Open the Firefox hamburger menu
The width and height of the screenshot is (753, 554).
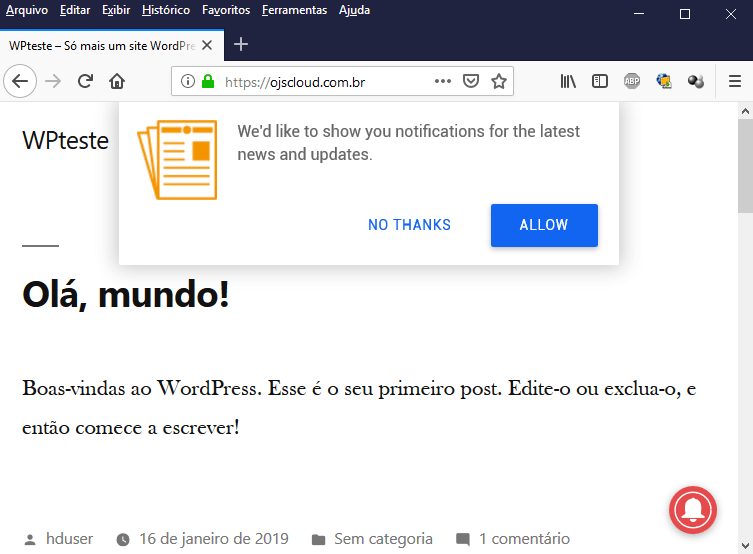click(x=735, y=82)
